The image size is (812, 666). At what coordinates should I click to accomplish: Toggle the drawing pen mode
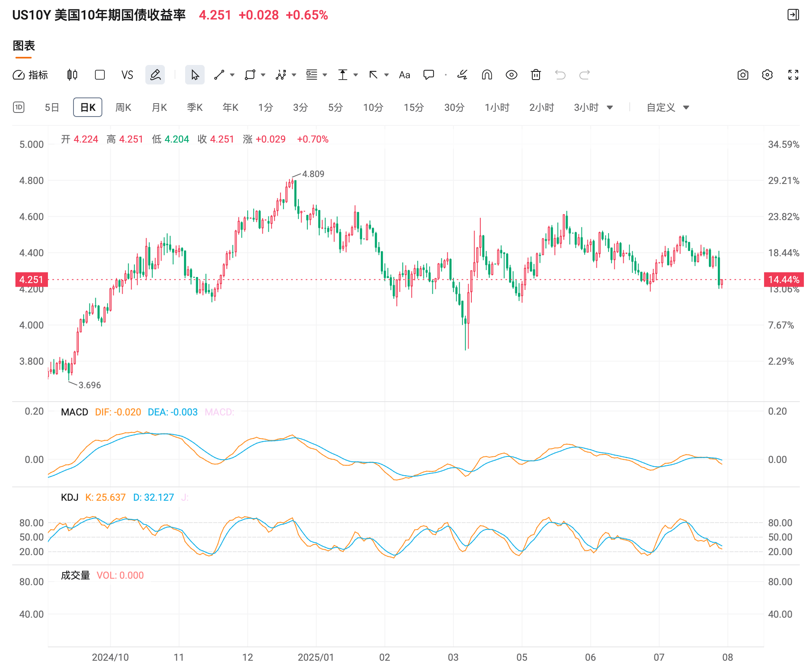pyautogui.click(x=155, y=75)
